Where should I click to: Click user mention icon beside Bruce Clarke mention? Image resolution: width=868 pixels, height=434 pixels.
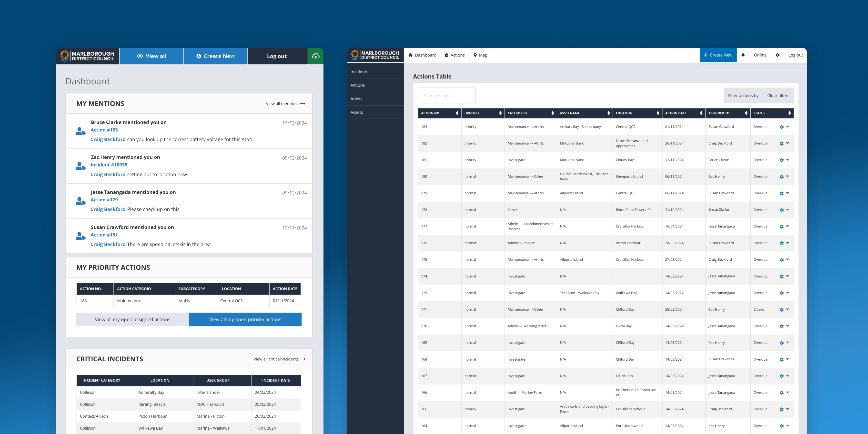tap(81, 131)
